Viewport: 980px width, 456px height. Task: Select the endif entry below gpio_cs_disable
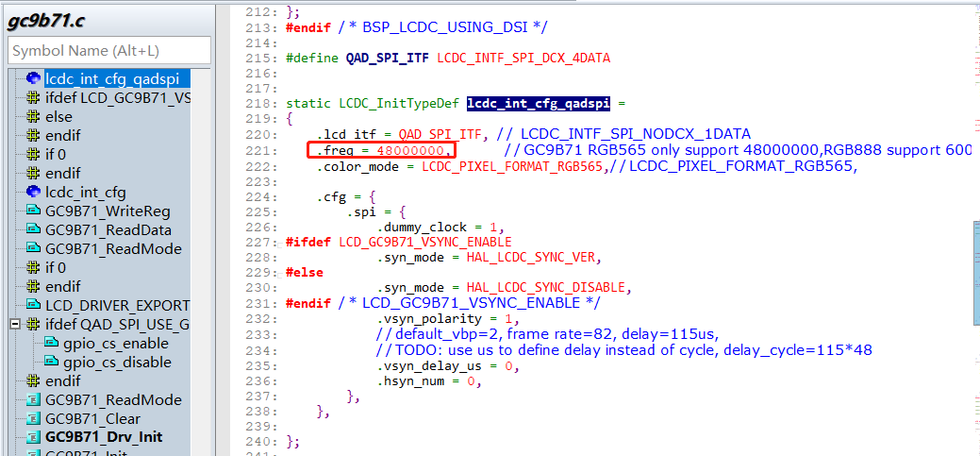tap(62, 380)
